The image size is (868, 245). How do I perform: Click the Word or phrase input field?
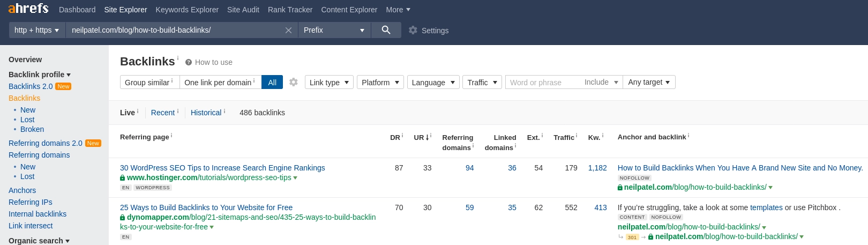click(x=542, y=82)
